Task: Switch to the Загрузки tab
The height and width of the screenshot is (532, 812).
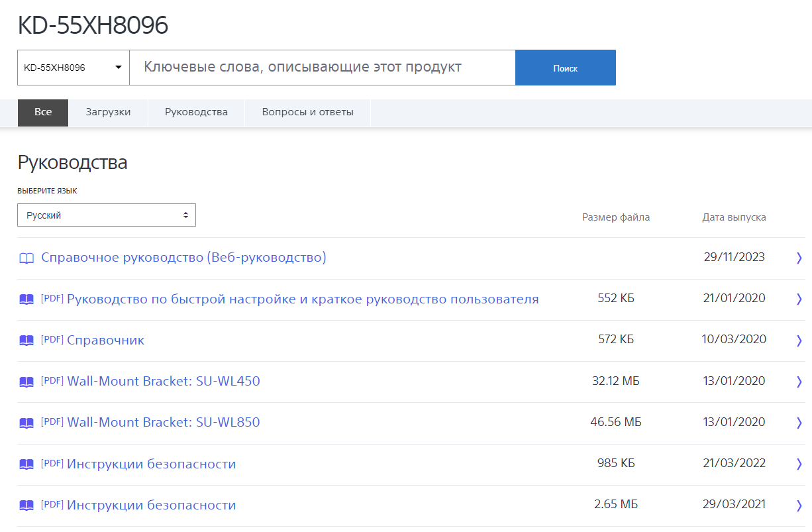Action: (108, 112)
